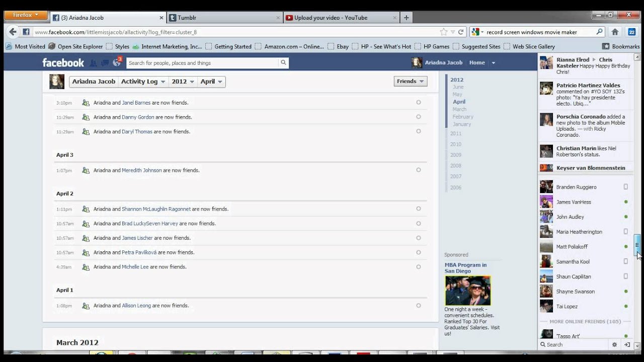
Task: Open Facebook notifications globe icon
Action: click(117, 63)
